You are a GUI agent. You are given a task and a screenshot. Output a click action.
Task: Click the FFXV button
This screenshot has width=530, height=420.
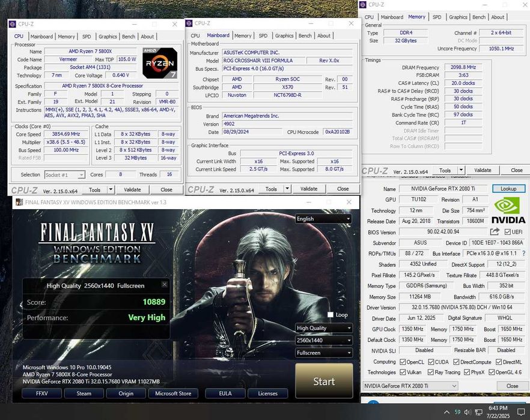[x=42, y=394]
